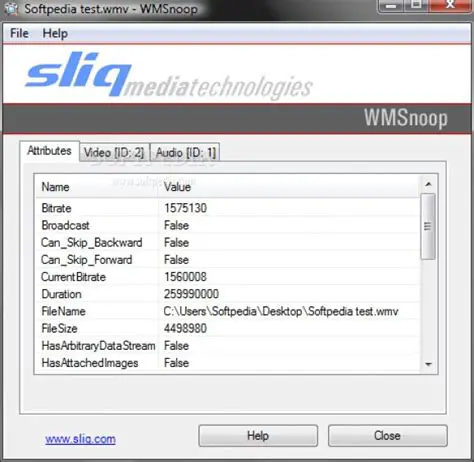Click the Name column header
The height and width of the screenshot is (462, 474).
(x=97, y=187)
